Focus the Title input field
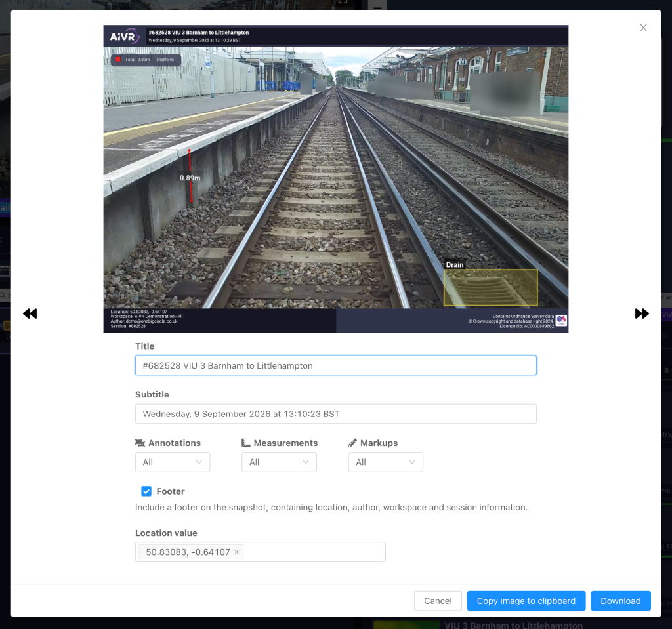The width and height of the screenshot is (672, 629). click(336, 365)
